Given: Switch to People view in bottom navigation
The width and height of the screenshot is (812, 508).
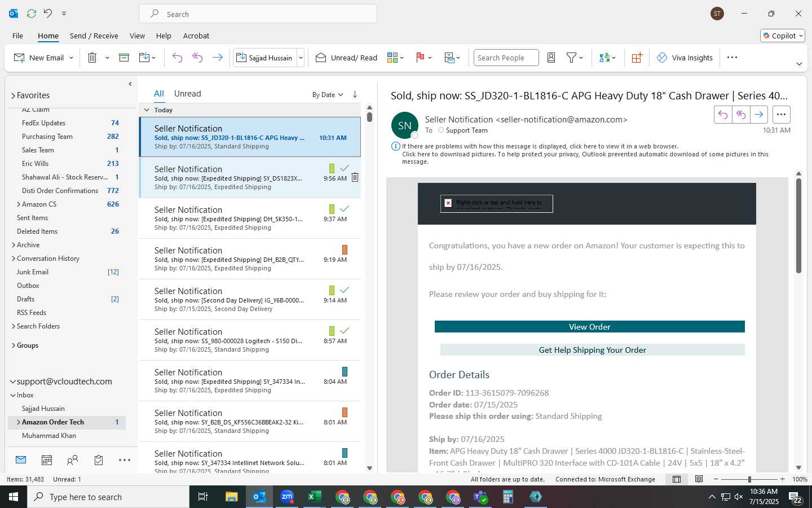Looking at the screenshot, I should tap(72, 460).
